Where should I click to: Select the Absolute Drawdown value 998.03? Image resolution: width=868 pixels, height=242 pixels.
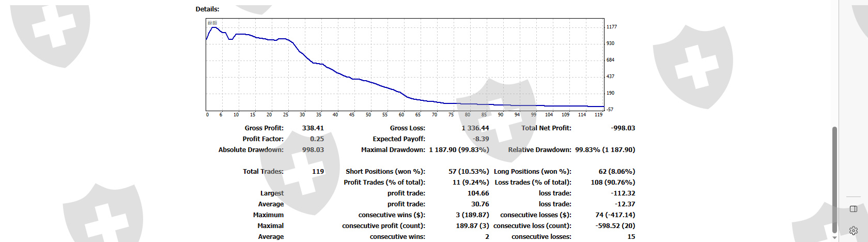click(313, 150)
